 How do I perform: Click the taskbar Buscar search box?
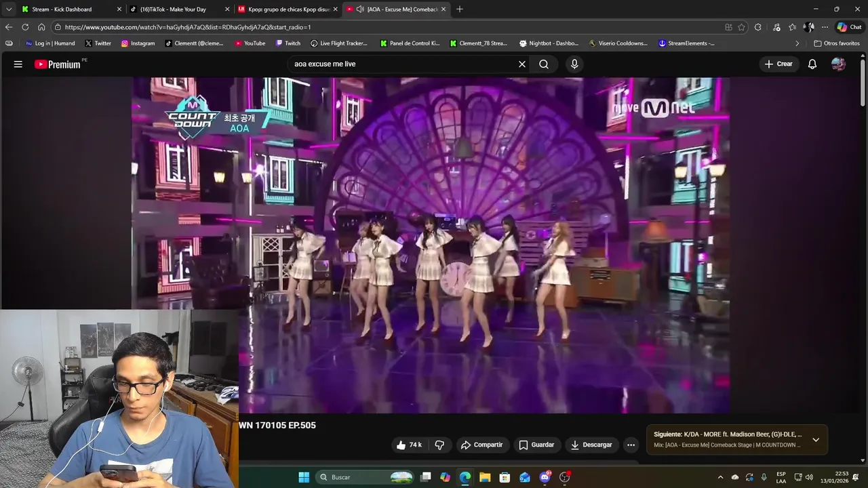tap(366, 477)
